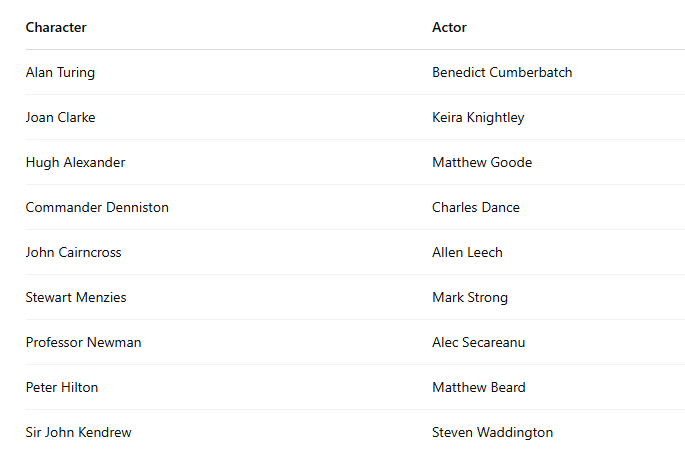Image resolution: width=685 pixels, height=453 pixels.
Task: Click Steven Waddington actor name
Action: 493,433
